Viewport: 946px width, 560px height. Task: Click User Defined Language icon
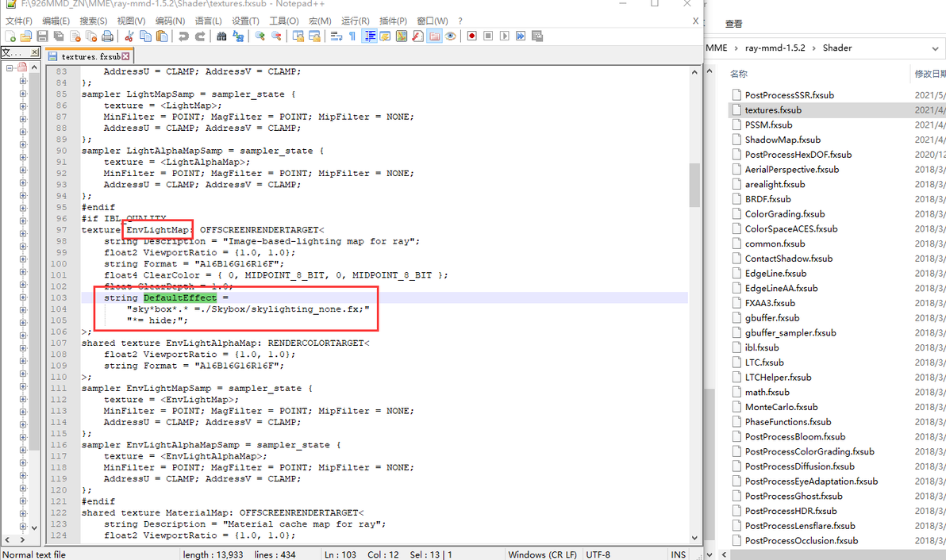(385, 36)
